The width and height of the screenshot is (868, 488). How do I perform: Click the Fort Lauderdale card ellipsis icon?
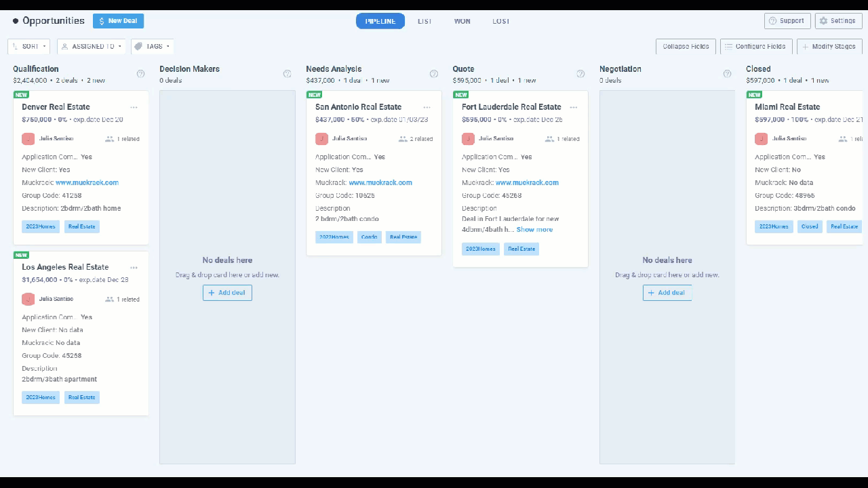pos(574,107)
